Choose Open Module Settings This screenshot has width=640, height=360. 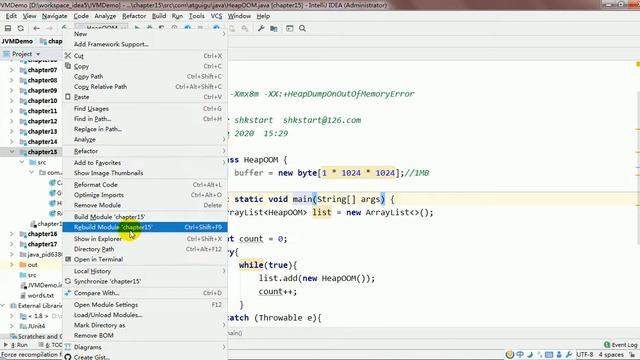[145, 305]
